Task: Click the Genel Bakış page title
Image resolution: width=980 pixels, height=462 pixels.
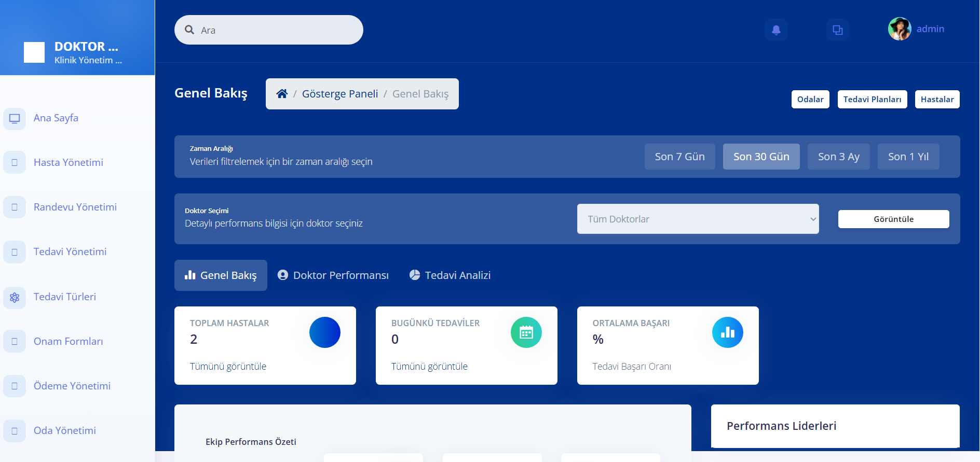Action: [x=211, y=93]
